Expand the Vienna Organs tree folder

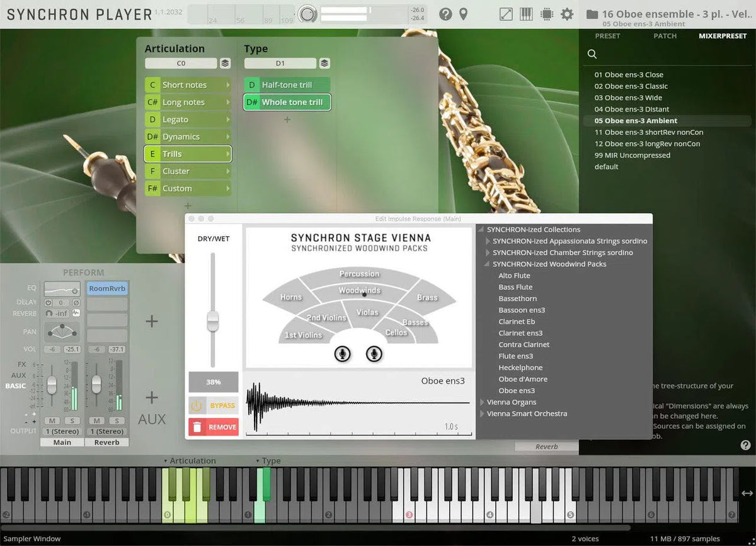click(483, 402)
